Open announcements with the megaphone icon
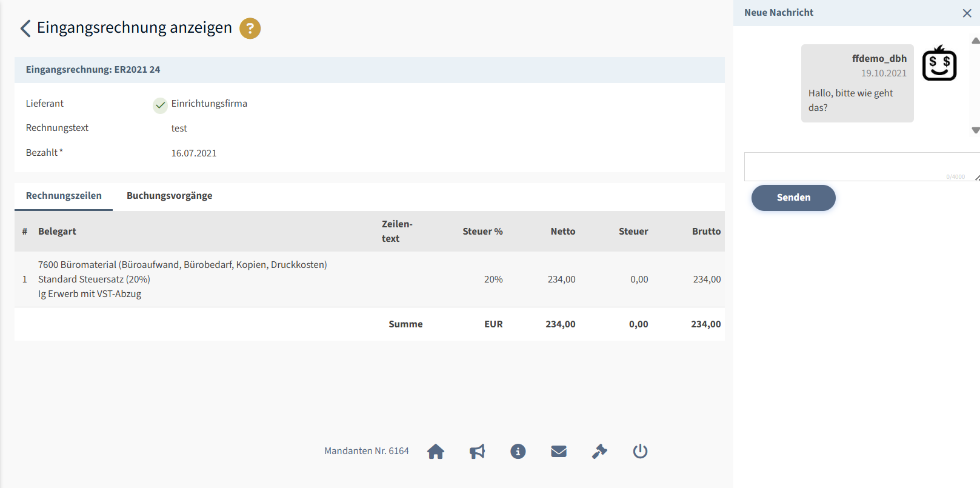This screenshot has height=488, width=980. point(477,451)
